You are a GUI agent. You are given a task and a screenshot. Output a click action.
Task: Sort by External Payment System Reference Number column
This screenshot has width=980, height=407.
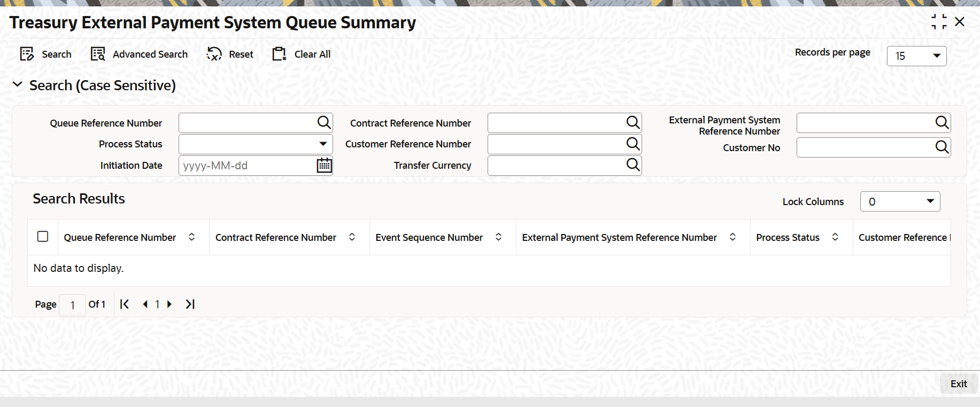(x=732, y=237)
